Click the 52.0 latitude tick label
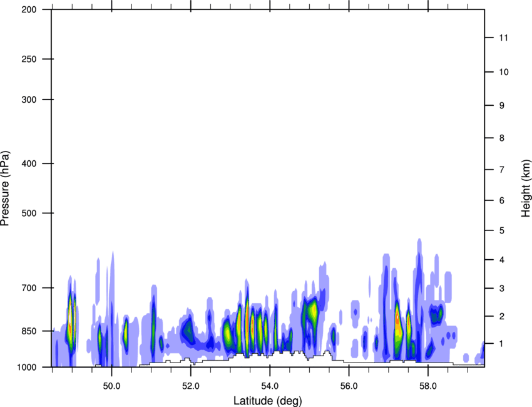Image resolution: width=532 pixels, height=407 pixels. [x=191, y=386]
